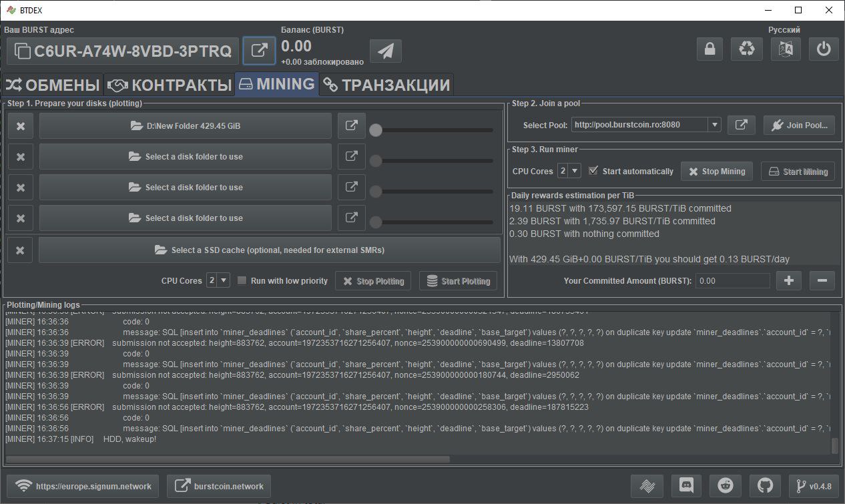The width and height of the screenshot is (845, 504).
Task: Click the send paper plane icon
Action: [x=385, y=51]
